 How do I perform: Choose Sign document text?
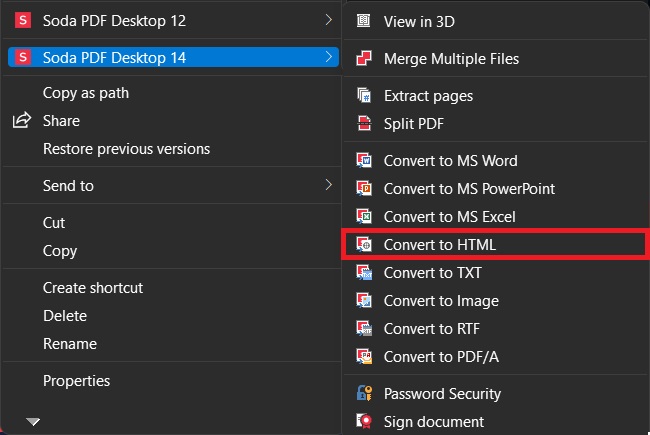point(434,421)
